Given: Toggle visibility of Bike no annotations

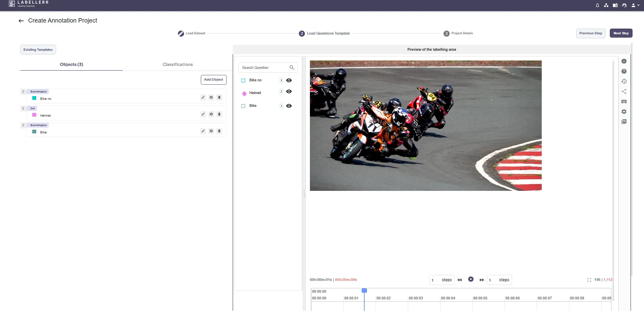Looking at the screenshot, I should [289, 80].
